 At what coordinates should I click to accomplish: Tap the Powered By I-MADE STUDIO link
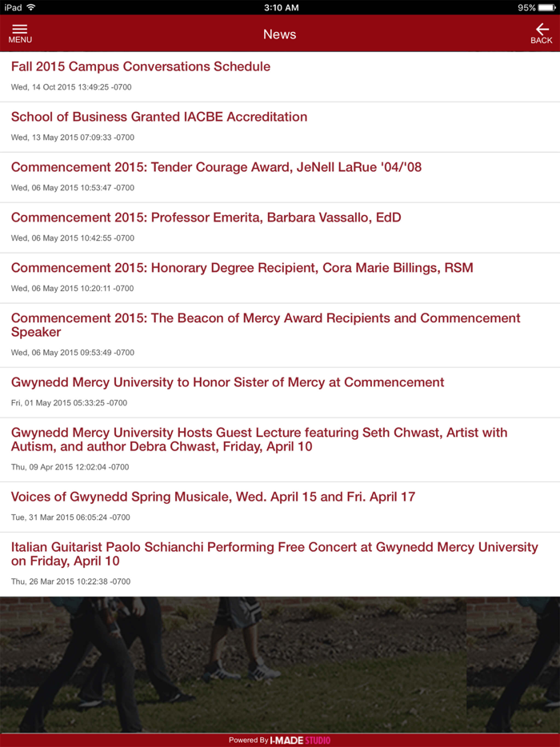tap(280, 740)
